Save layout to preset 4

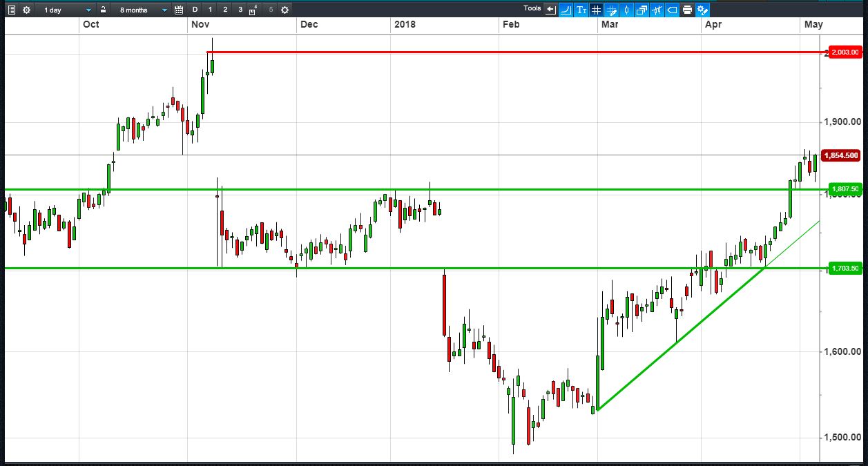tap(253, 10)
